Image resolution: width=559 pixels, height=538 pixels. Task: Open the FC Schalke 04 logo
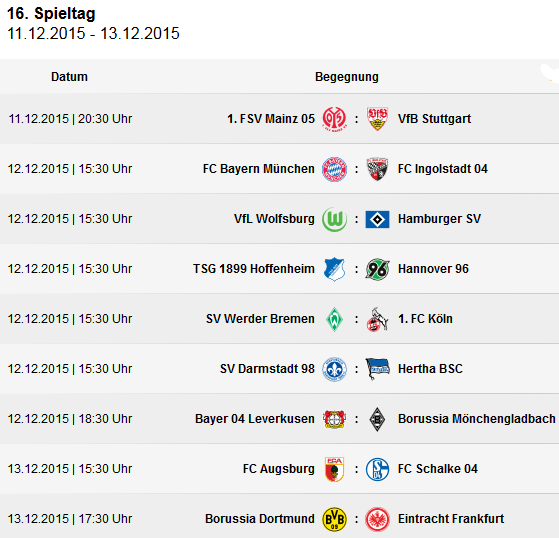(377, 469)
